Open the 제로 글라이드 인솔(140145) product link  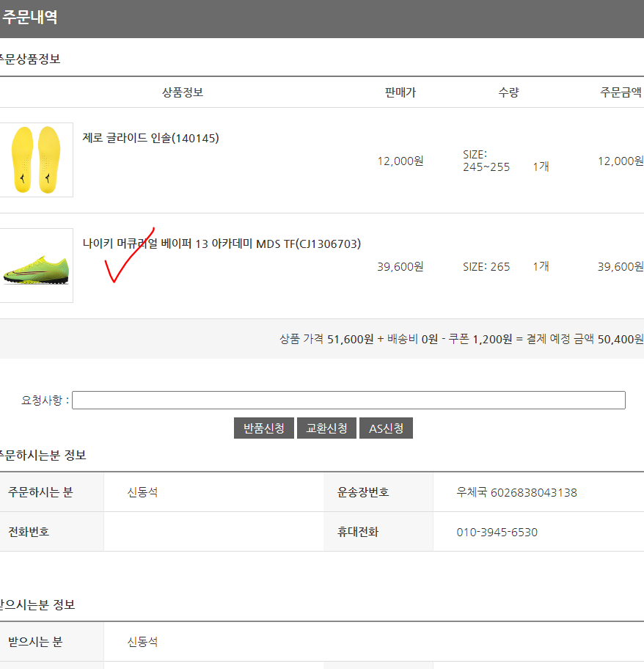point(150,138)
